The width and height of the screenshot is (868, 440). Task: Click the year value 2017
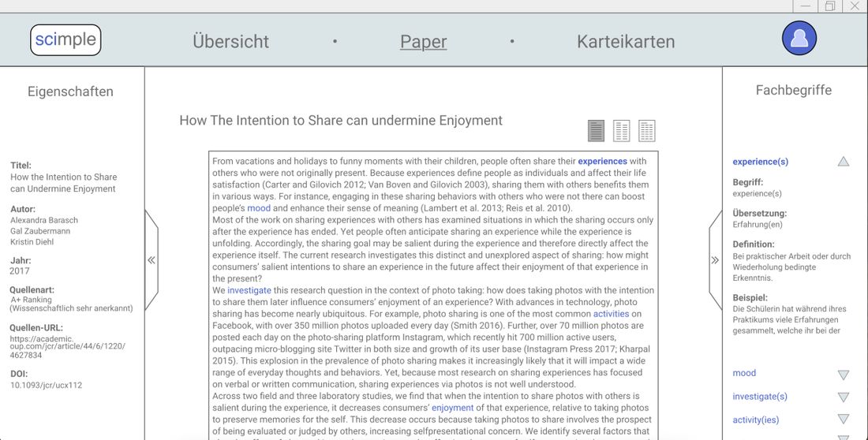[x=20, y=271]
